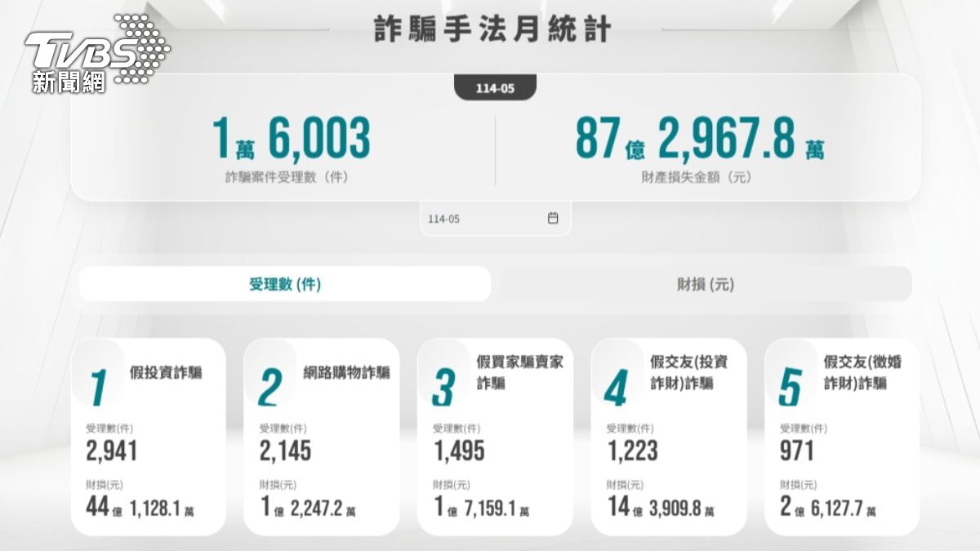Click the 971 case count value
Image resolution: width=980 pixels, height=551 pixels.
point(797,451)
